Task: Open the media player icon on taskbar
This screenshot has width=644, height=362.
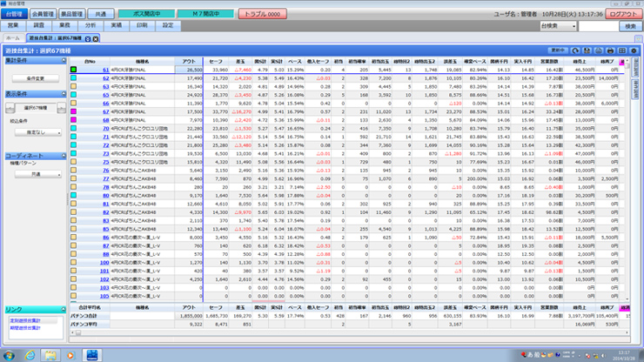Action: 70,355
